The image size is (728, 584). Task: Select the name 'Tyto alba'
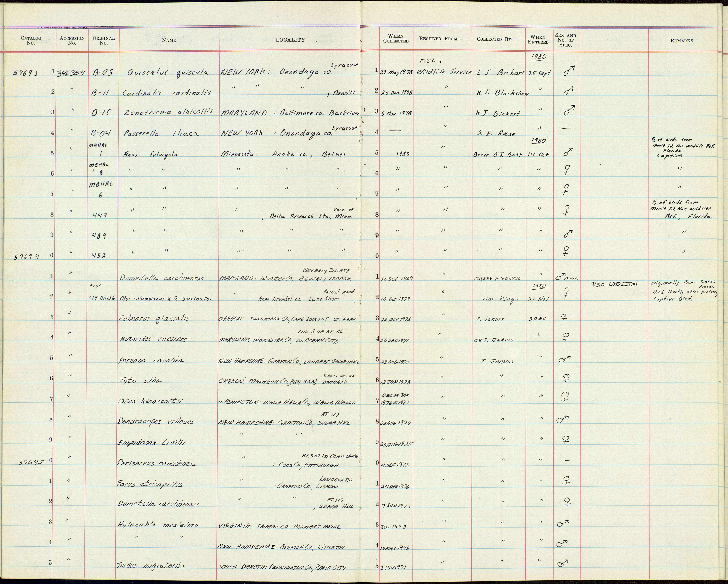coord(140,381)
